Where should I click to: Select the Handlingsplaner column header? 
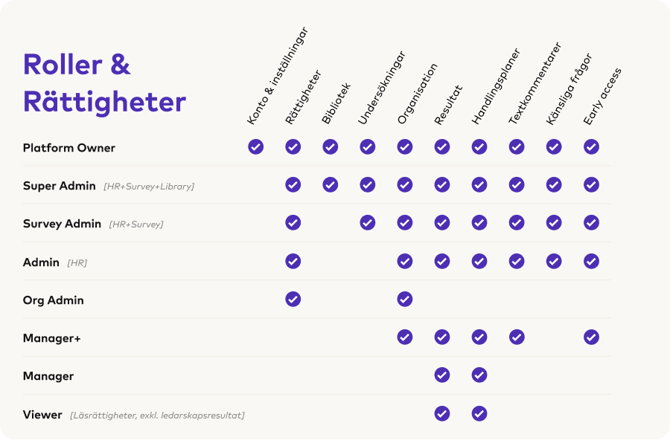(x=496, y=87)
